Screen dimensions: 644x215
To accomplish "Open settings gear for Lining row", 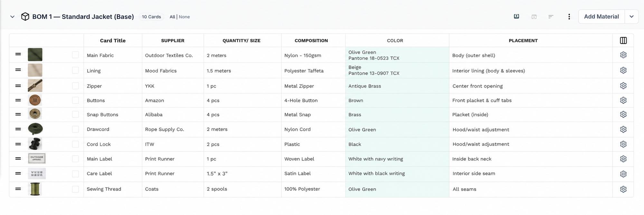I will [623, 70].
